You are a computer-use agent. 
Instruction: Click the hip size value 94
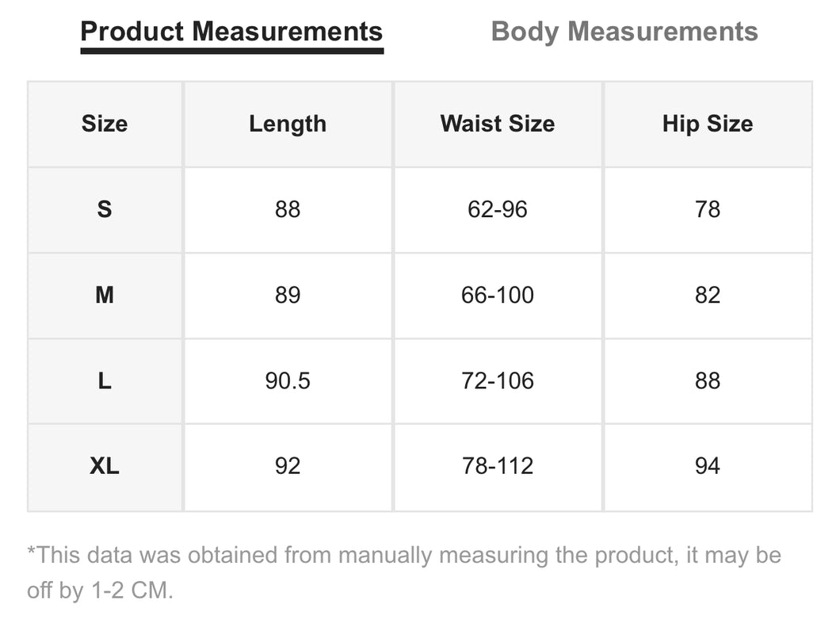click(x=708, y=467)
